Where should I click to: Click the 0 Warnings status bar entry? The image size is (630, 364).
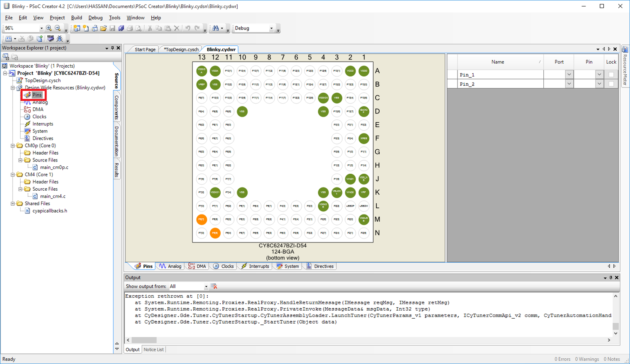pyautogui.click(x=587, y=359)
